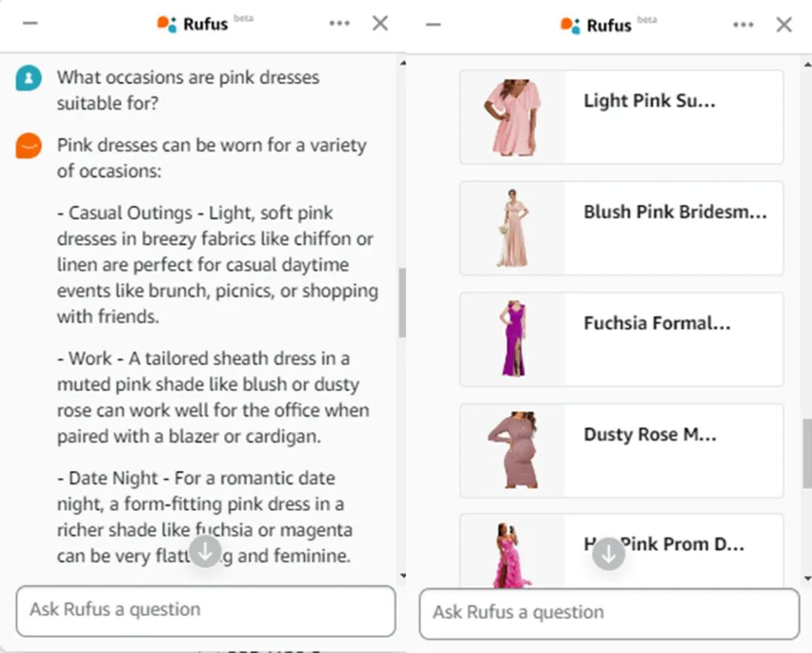Click the beta label in right header
Image resolution: width=812 pixels, height=653 pixels.
pyautogui.click(x=647, y=20)
